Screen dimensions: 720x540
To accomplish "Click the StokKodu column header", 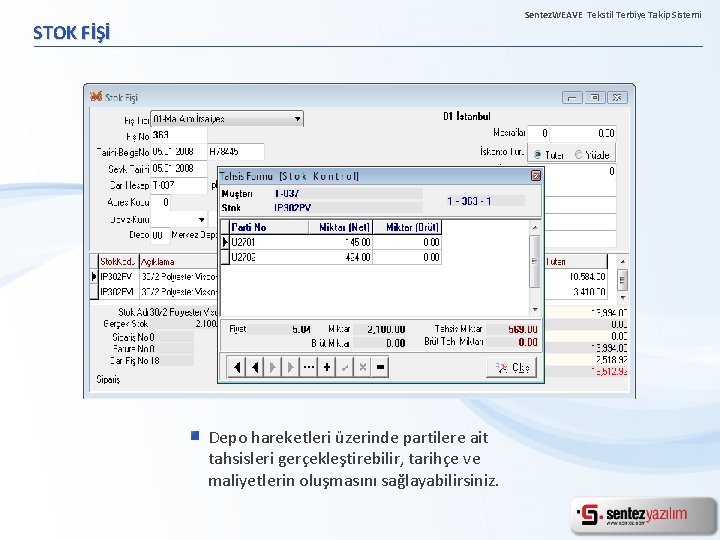I will tap(118, 262).
